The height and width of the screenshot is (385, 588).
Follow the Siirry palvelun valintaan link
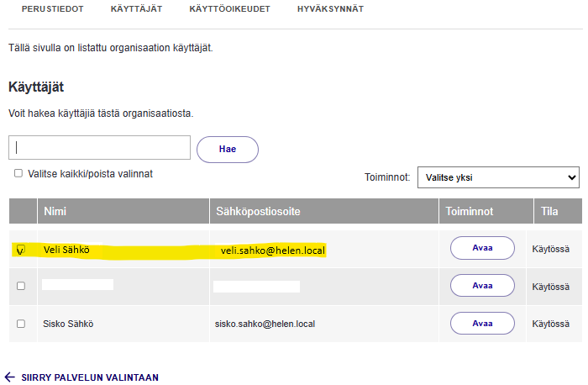tap(89, 377)
